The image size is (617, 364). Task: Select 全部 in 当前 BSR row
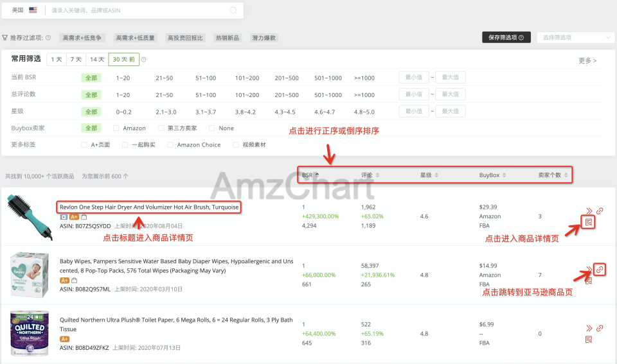(x=91, y=78)
